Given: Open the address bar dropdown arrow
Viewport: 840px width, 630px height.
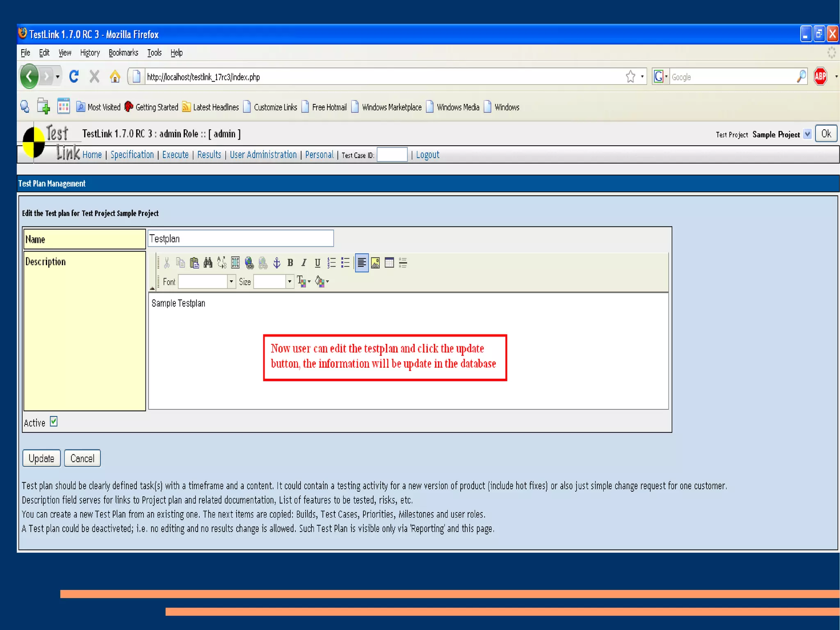Looking at the screenshot, I should point(642,77).
